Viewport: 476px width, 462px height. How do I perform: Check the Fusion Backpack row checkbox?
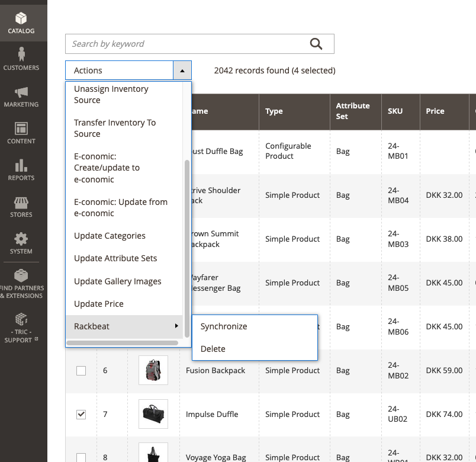point(81,371)
